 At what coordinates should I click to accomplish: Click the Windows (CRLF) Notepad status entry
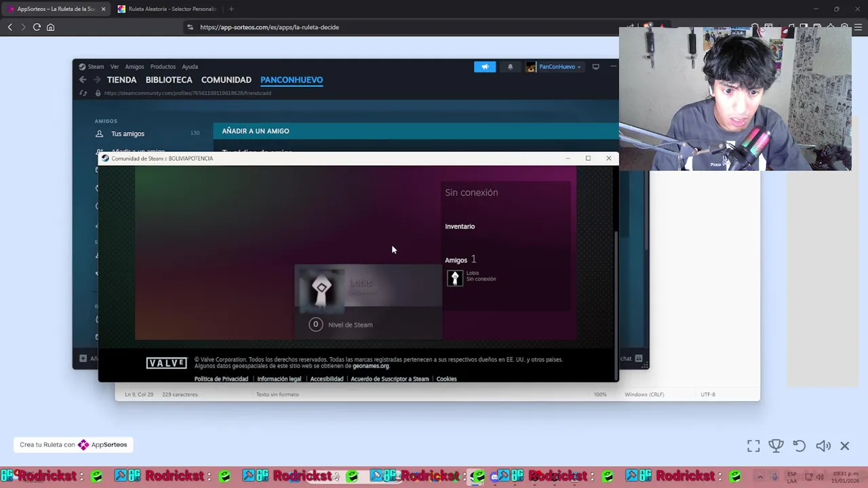[x=644, y=394]
